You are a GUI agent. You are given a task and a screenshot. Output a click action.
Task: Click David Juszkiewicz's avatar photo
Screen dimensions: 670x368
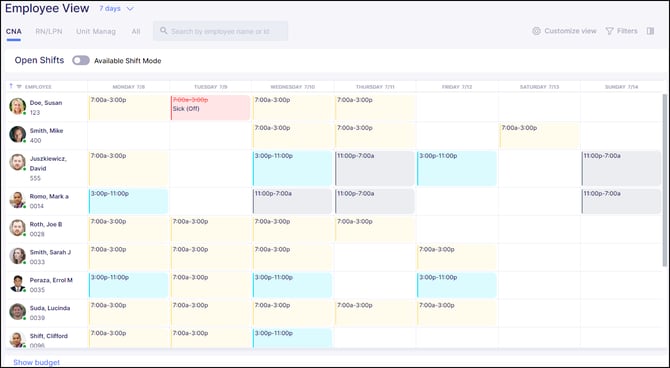(18, 162)
